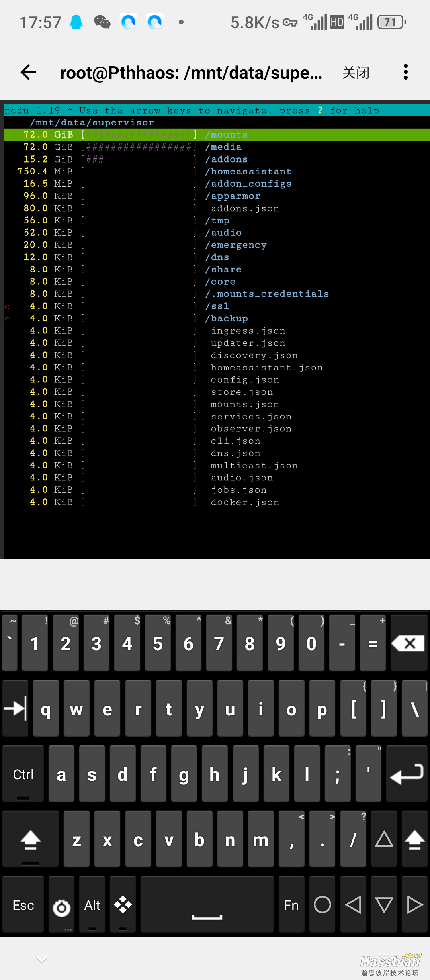Select the /core directory row
Image resolution: width=430 pixels, height=980 pixels.
click(x=217, y=282)
